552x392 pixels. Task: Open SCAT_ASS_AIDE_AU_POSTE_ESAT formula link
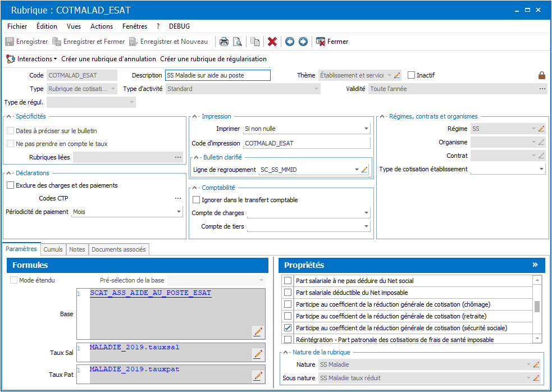[150, 293]
